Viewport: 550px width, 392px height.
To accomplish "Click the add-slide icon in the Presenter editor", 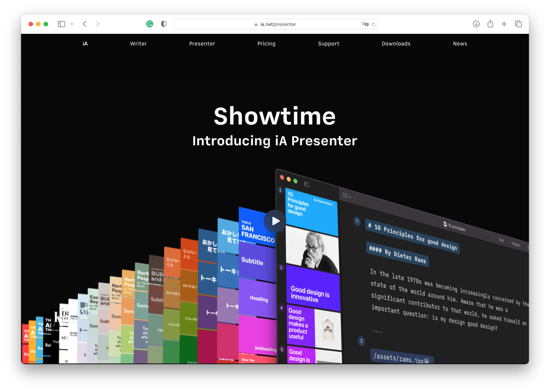I will click(345, 195).
